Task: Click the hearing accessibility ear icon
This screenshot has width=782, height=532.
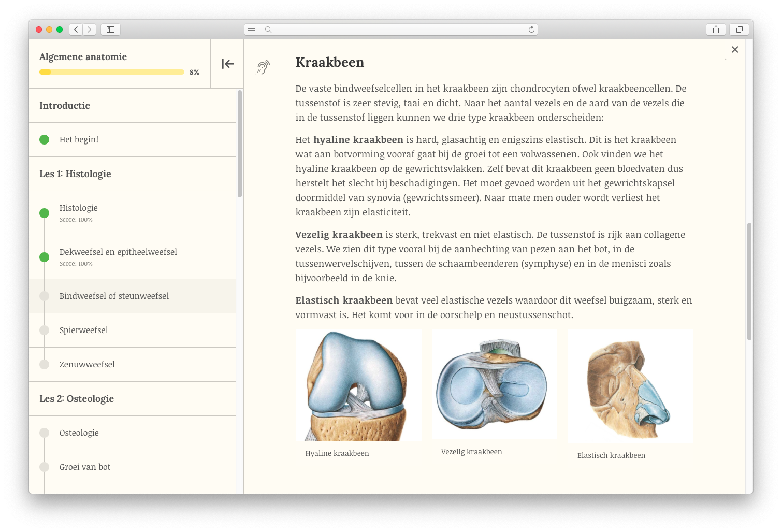Action: tap(263, 67)
